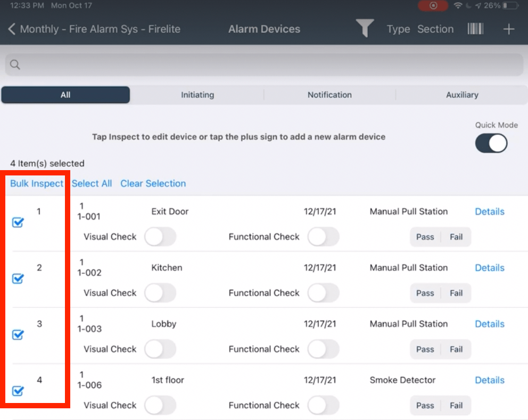Enable Visual Check for 1st floor

(x=161, y=405)
